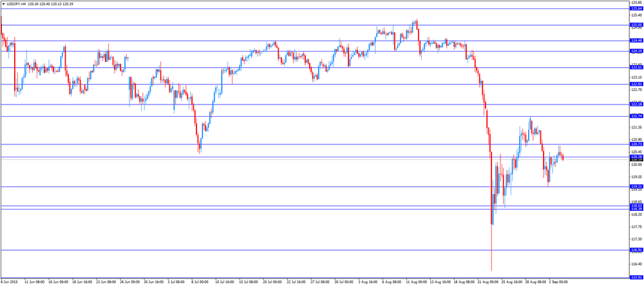Image resolution: width=644 pixels, height=285 pixels.
Task: Select the 118.52 horizontal line price label
Action: pos(637,206)
